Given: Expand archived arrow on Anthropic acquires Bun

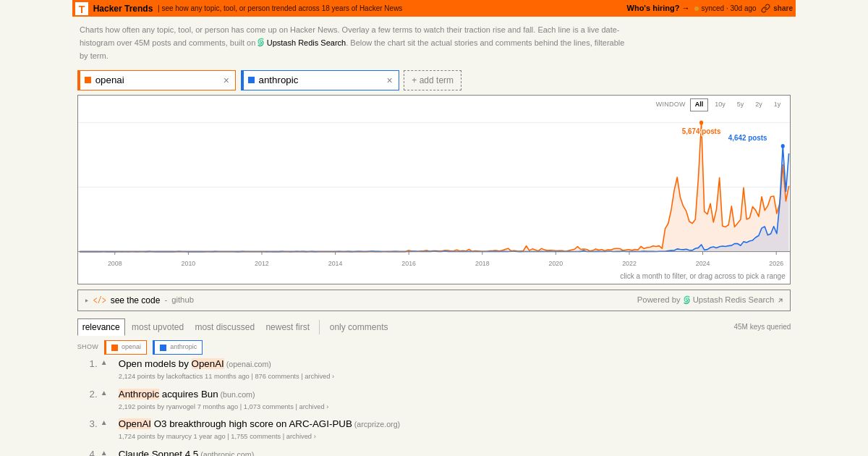Looking at the screenshot, I should pyautogui.click(x=327, y=407).
